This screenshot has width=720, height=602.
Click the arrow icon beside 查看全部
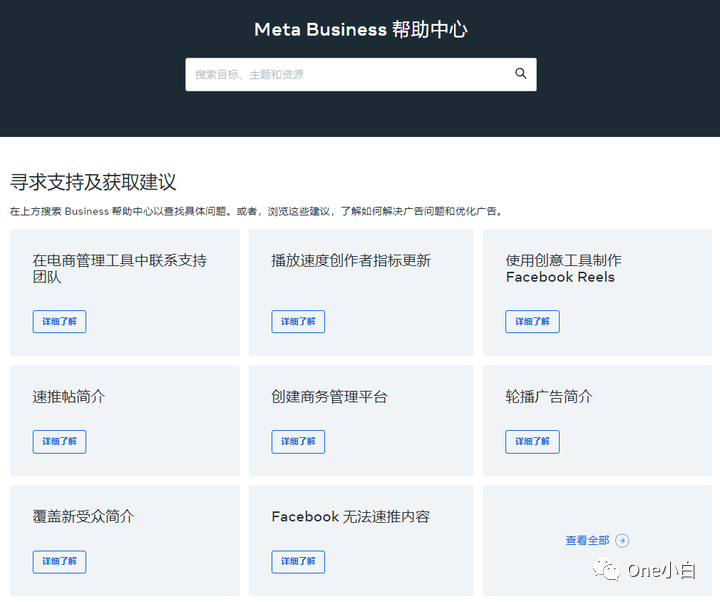622,540
